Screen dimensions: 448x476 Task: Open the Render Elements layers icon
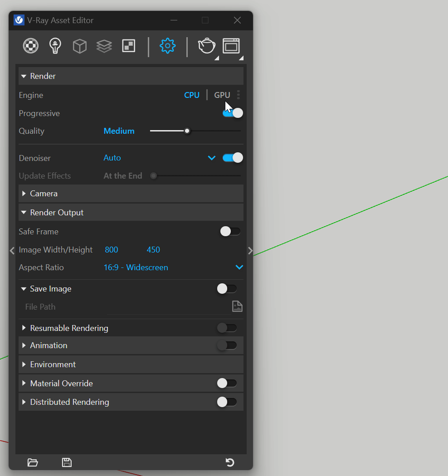coord(104,46)
